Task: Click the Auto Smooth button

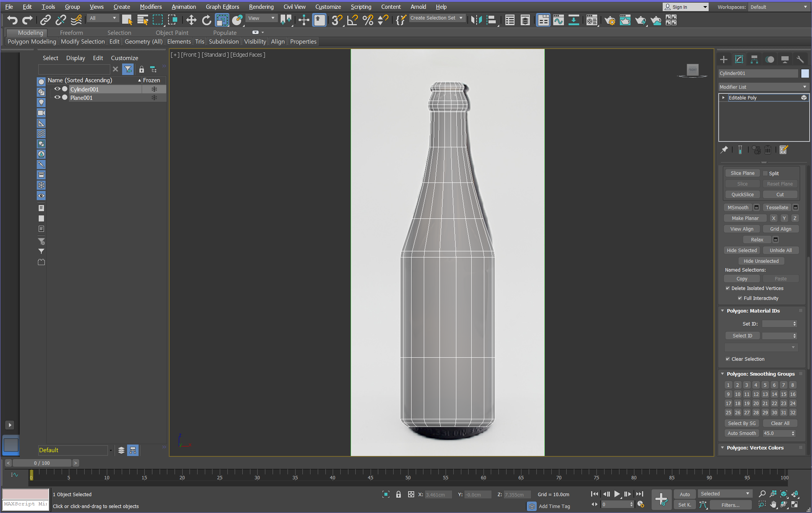Action: click(742, 433)
